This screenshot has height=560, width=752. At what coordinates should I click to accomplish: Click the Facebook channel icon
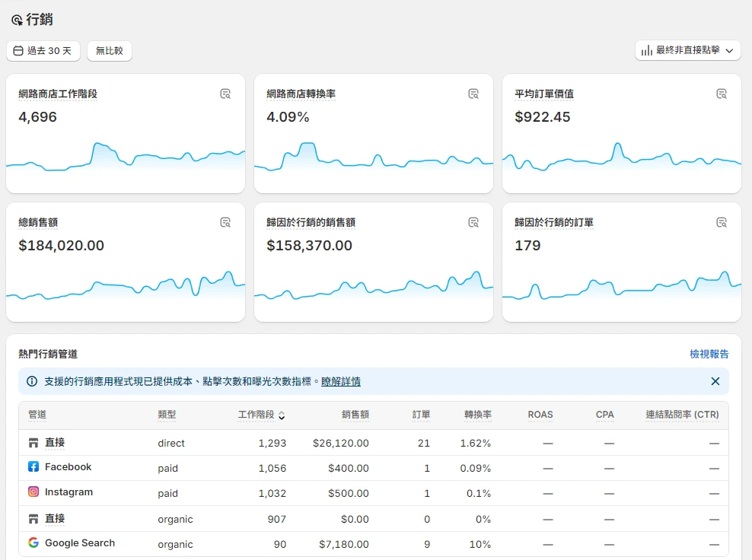point(33,467)
